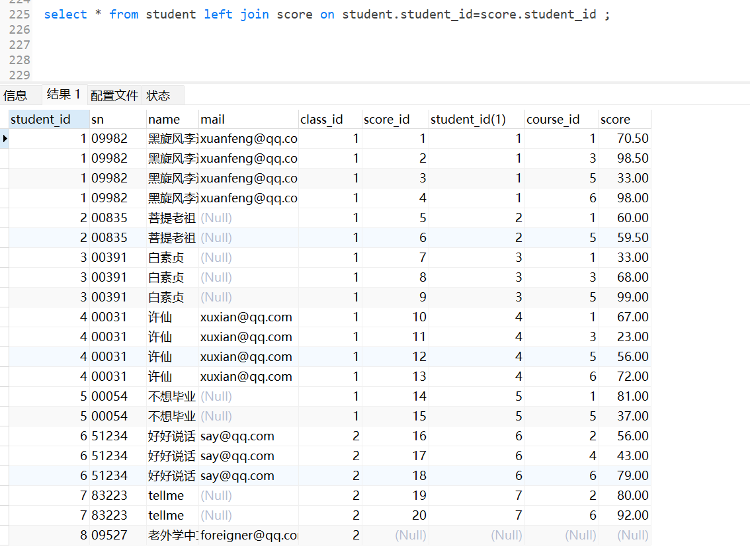Click the current-row arrow indicator
Image resolution: width=750 pixels, height=560 pixels.
pos(5,139)
